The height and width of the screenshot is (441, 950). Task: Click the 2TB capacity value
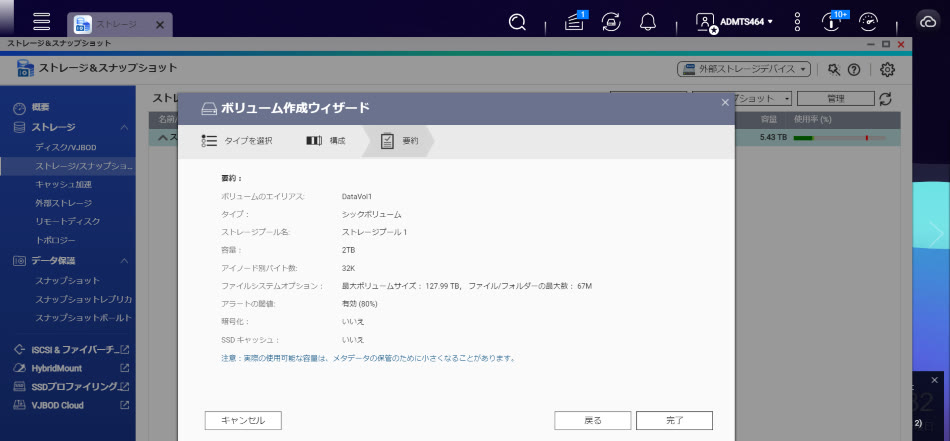348,250
